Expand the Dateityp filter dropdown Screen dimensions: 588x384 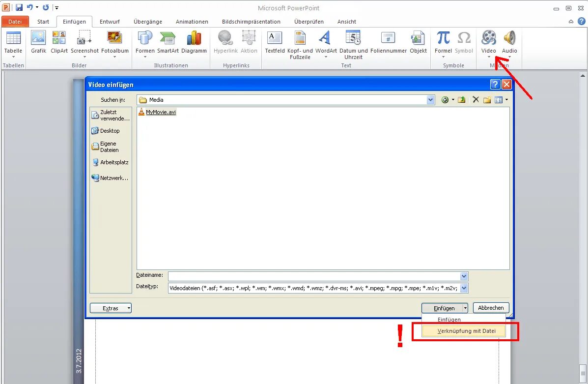point(464,288)
